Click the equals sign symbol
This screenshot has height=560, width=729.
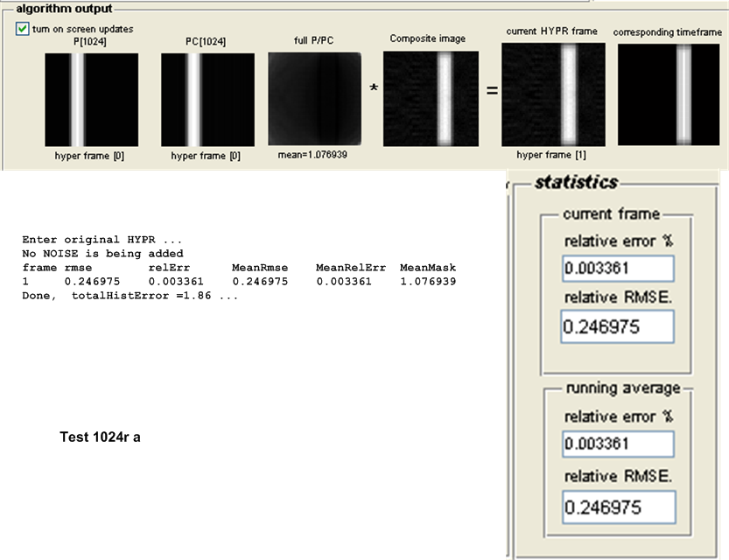click(492, 90)
